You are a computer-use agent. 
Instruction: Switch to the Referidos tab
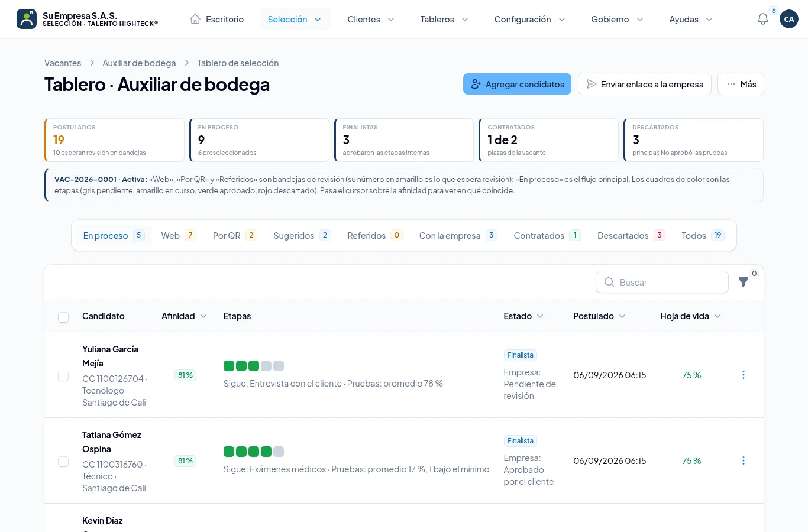[x=374, y=235]
